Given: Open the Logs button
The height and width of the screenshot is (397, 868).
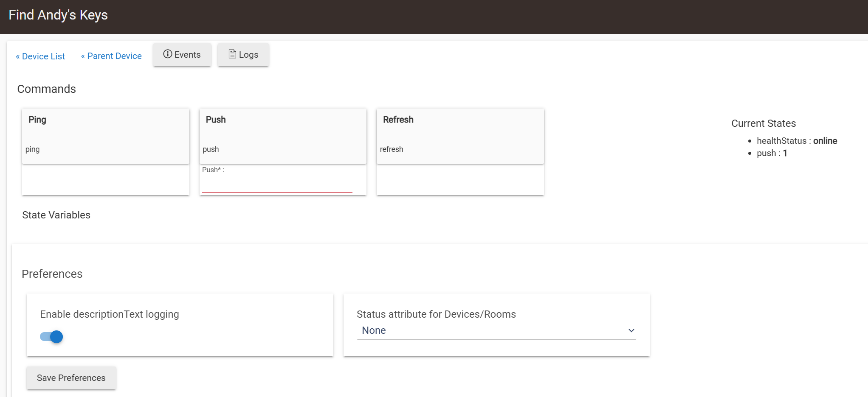Looking at the screenshot, I should [243, 55].
